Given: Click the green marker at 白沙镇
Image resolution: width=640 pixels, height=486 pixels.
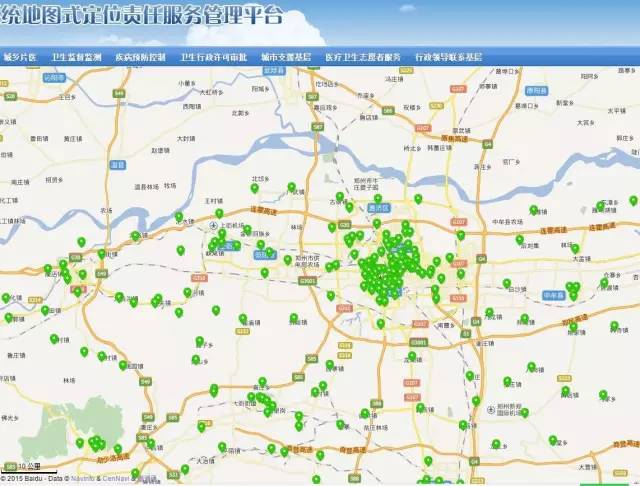Looking at the screenshot, I should pos(507,284).
